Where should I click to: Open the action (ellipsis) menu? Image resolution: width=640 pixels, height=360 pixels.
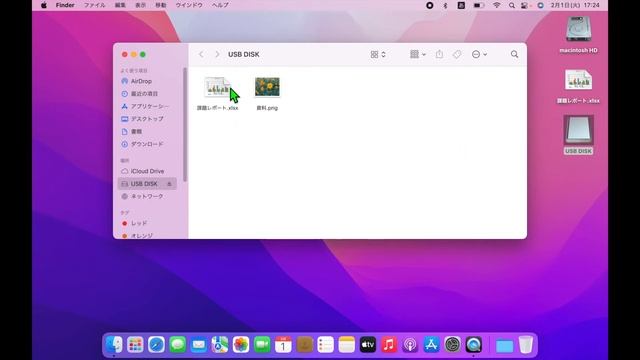(479, 54)
